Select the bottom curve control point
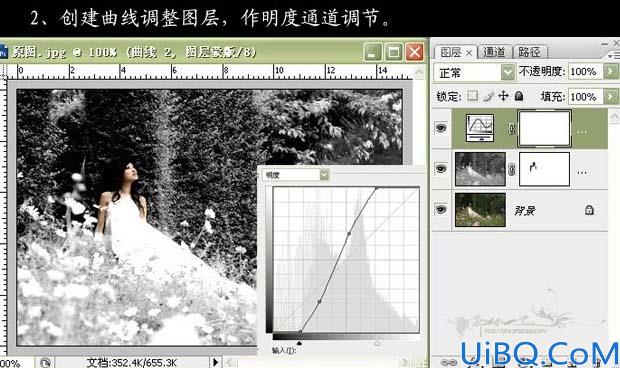Screen dimensions: 620x368 (300, 332)
